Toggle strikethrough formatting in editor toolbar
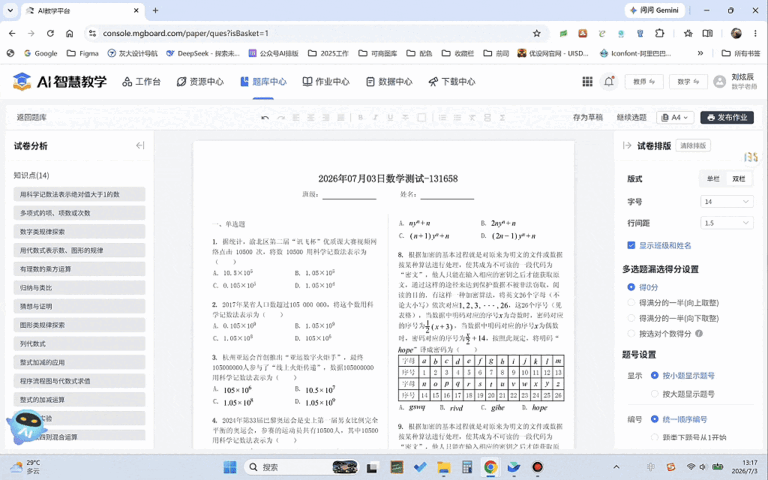768x480 pixels. (406, 118)
